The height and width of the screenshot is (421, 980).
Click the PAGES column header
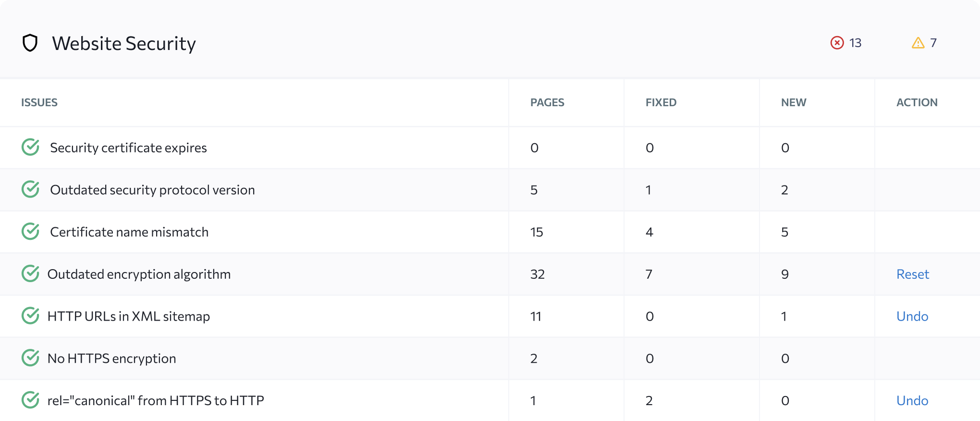tap(547, 102)
